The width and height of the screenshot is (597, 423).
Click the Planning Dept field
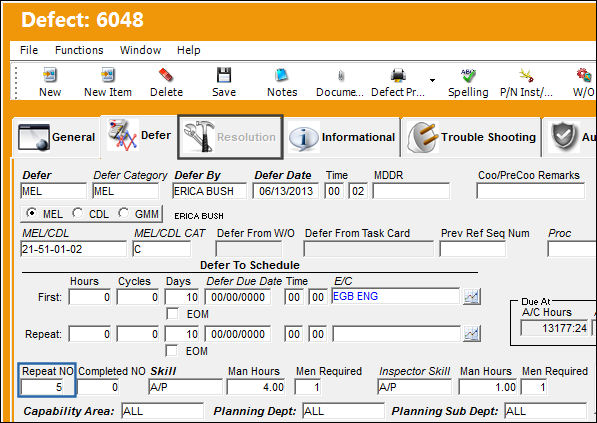coord(343,411)
